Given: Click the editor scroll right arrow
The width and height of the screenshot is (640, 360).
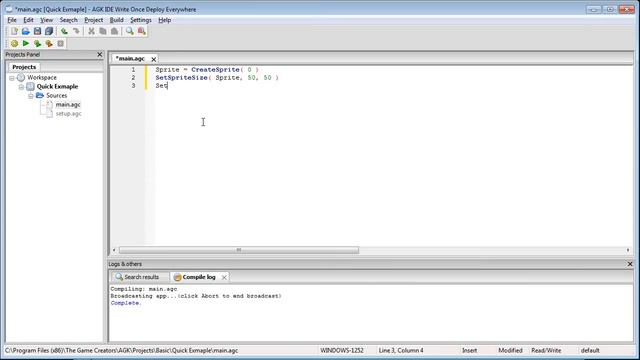Looking at the screenshot, I should pyautogui.click(x=628, y=250).
